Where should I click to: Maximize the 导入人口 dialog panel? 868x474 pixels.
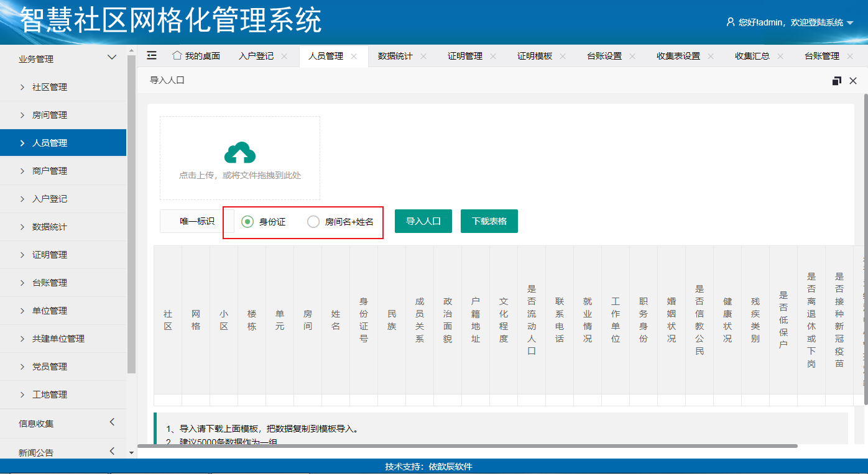[837, 81]
